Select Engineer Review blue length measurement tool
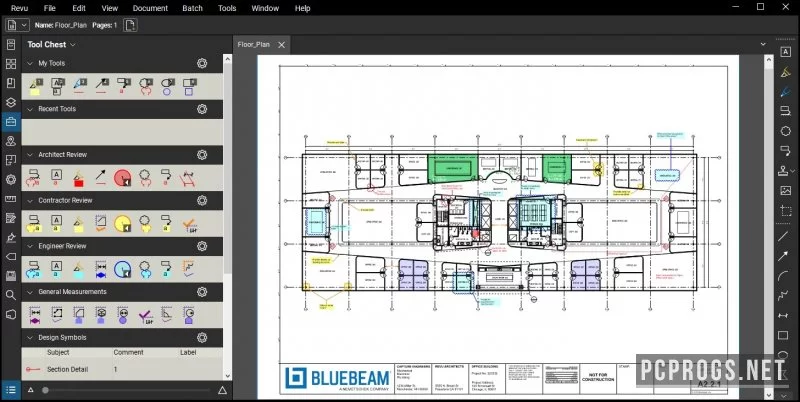This screenshot has height=402, width=800. click(101, 269)
